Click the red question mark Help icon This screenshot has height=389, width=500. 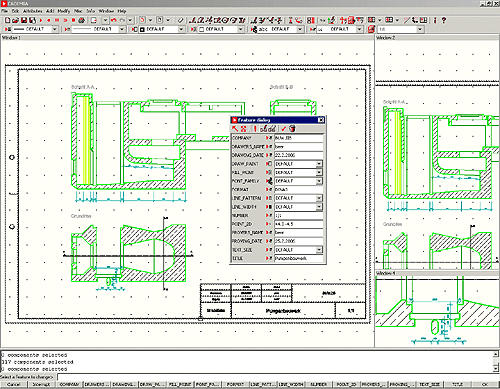click(444, 20)
